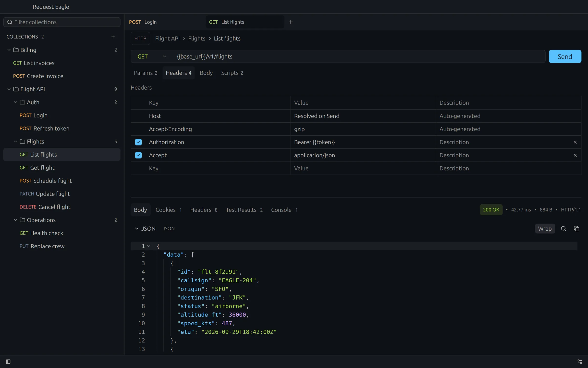Edit the application/json header value

(363, 155)
